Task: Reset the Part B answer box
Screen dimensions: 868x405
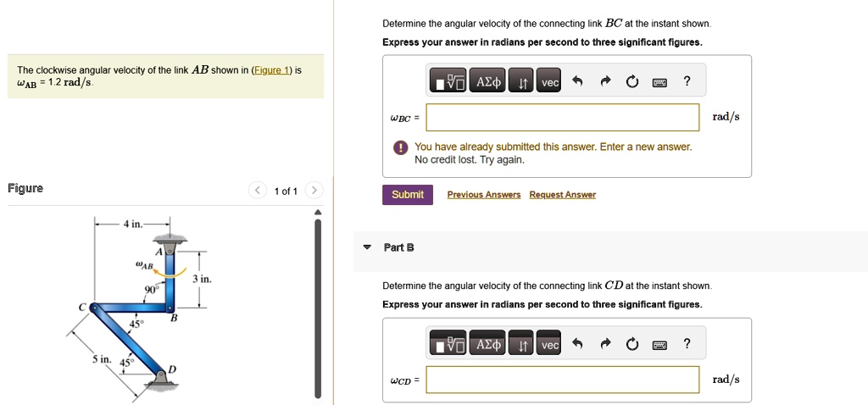Action: pos(632,345)
